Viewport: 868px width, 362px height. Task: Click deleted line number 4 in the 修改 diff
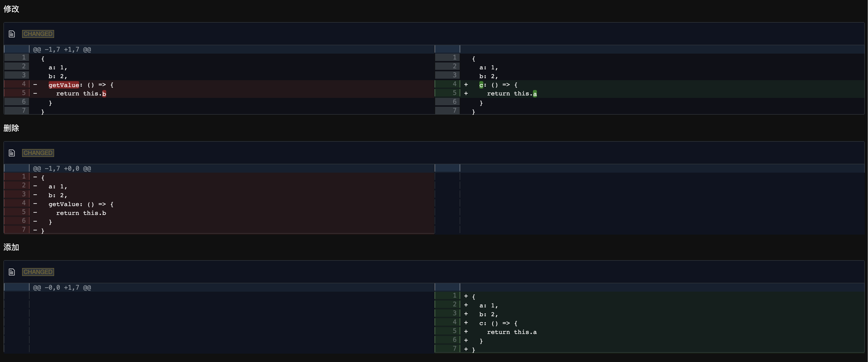[24, 84]
